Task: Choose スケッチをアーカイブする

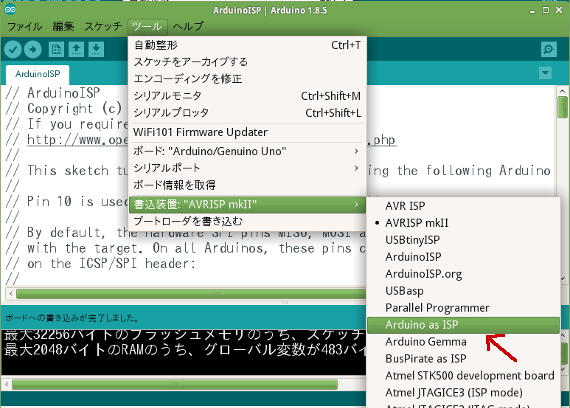Action: 247,62
